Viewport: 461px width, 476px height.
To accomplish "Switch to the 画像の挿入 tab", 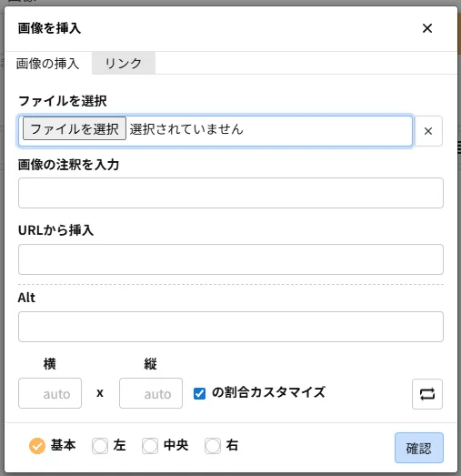I will click(48, 64).
